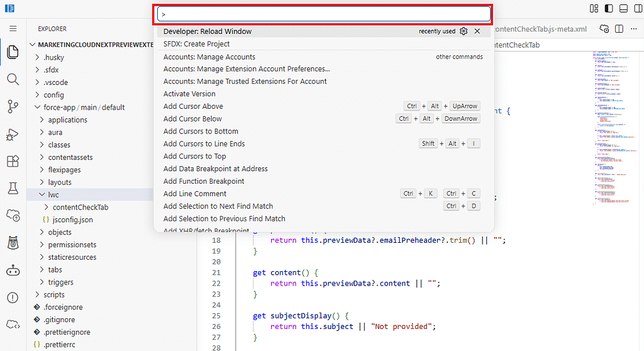Click the code minimap overview
The image size is (644, 351).
615,128
